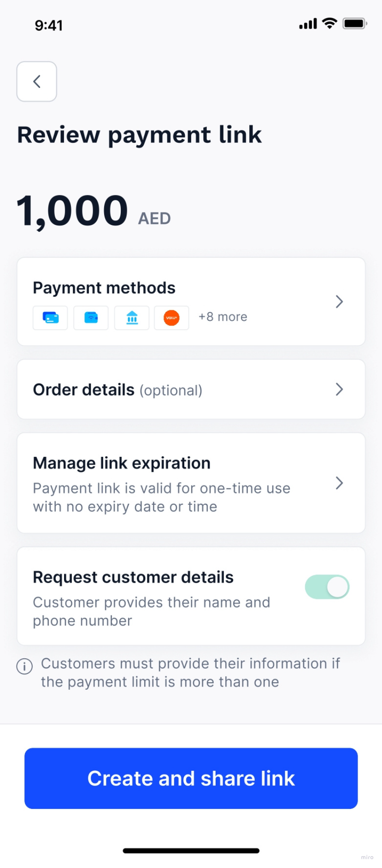Screen dimensions: 382x868
Task: Tap the back arrow button
Action: pyautogui.click(x=37, y=82)
